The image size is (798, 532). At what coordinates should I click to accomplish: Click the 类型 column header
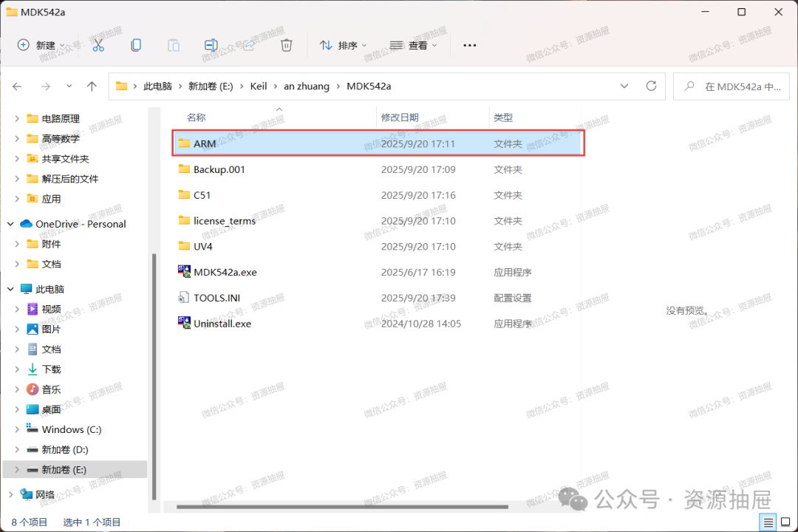pos(503,117)
